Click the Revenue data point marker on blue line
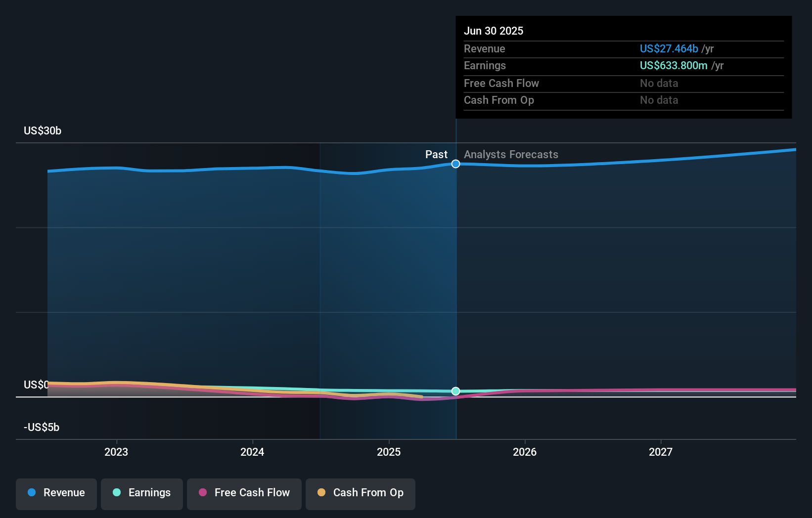 (455, 164)
